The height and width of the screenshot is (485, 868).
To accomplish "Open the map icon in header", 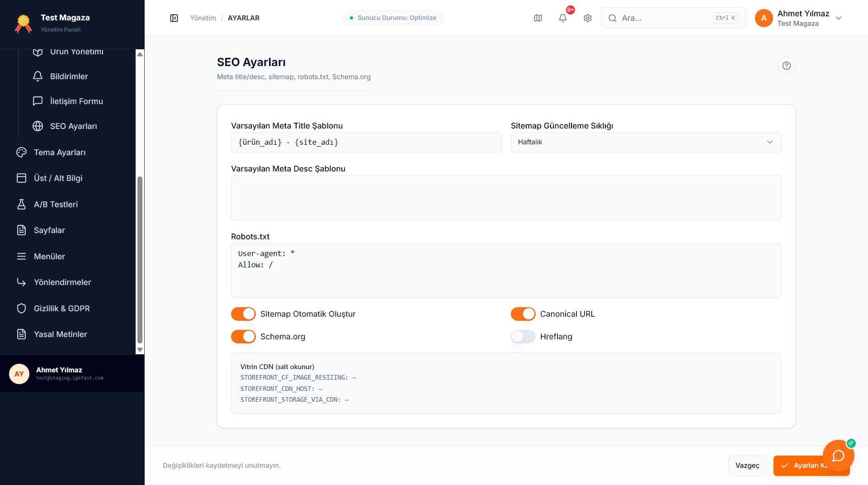I will (x=538, y=18).
